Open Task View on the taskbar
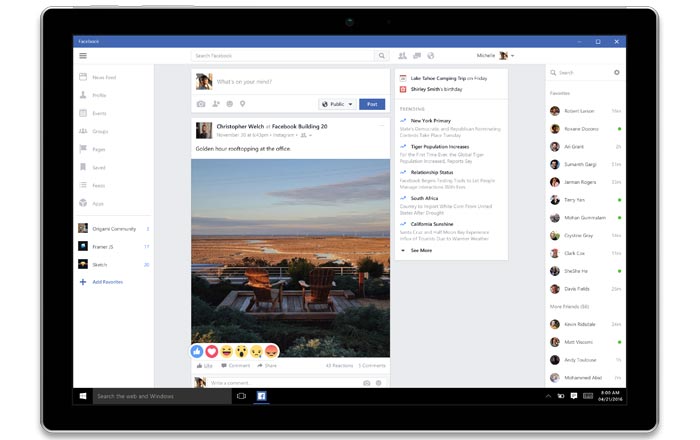Screen dimensions: 700x440 point(242,396)
